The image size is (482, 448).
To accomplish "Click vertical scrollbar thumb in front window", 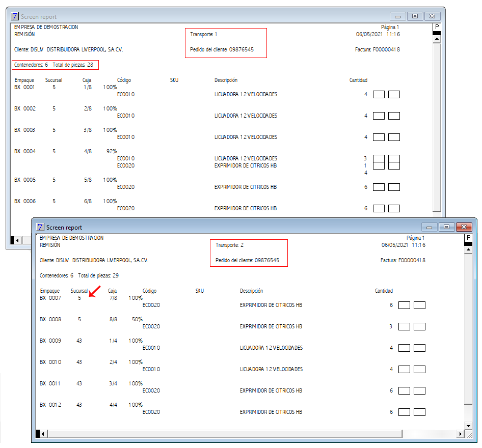I will click(x=468, y=329).
